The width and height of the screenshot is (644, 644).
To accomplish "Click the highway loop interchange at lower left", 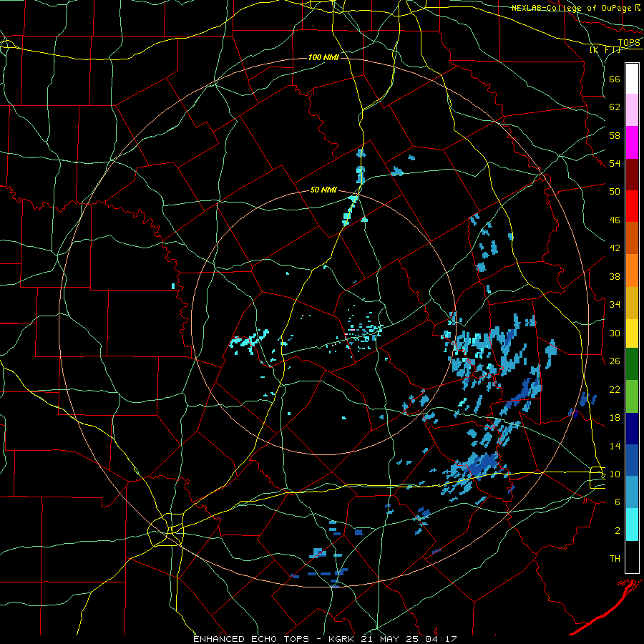I will click(x=166, y=530).
